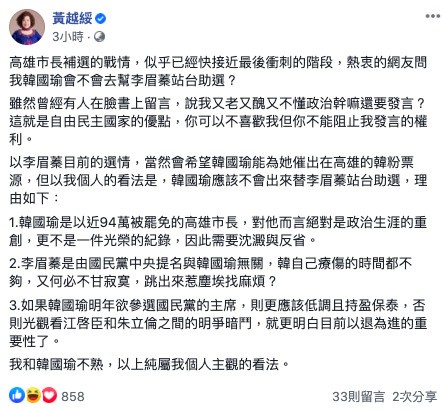
Task: Click the paragraph starting with 雖然曾經有人
Action: tap(218, 121)
